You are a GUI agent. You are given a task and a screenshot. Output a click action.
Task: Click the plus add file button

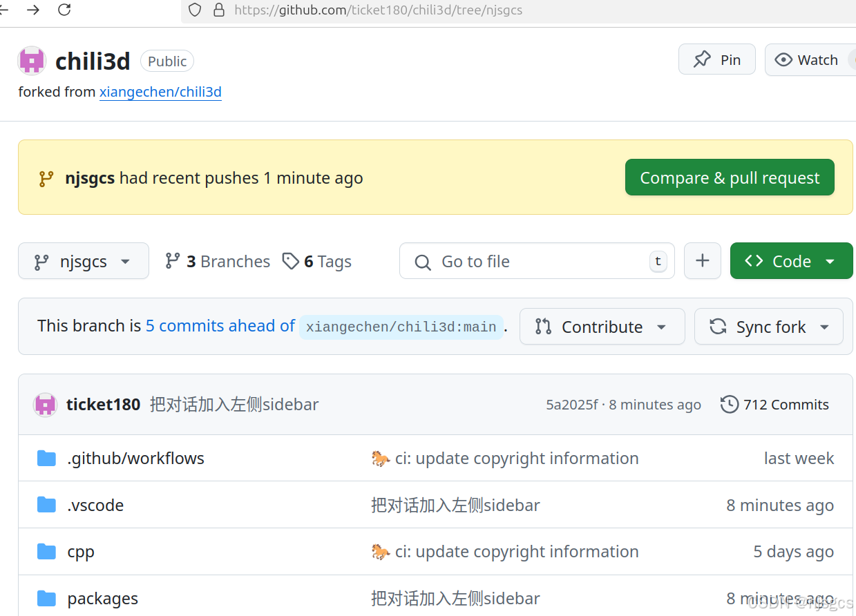point(703,260)
